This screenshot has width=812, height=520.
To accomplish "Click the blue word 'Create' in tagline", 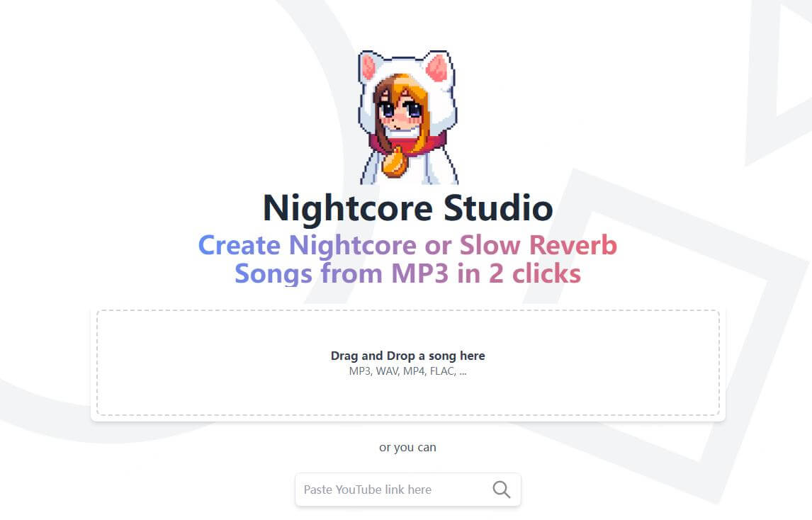I will coord(239,245).
